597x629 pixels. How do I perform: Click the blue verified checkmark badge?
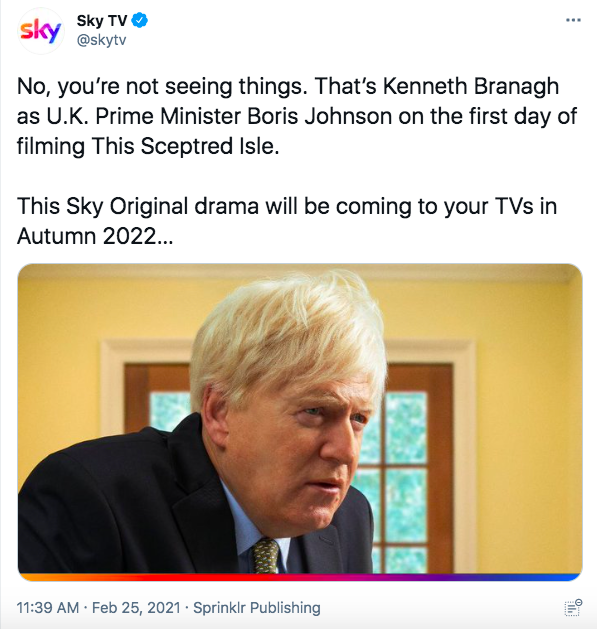[140, 20]
